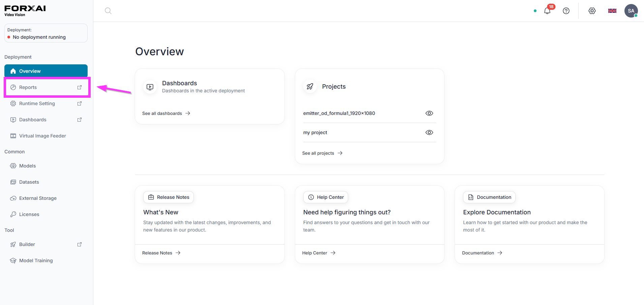Change language via UK flag icon

[x=612, y=11]
